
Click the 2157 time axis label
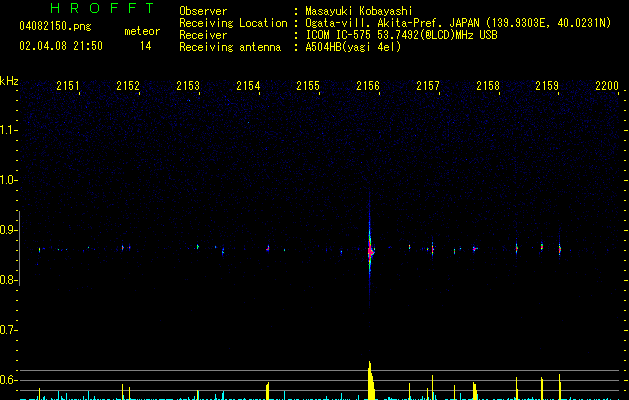pyautogui.click(x=428, y=86)
